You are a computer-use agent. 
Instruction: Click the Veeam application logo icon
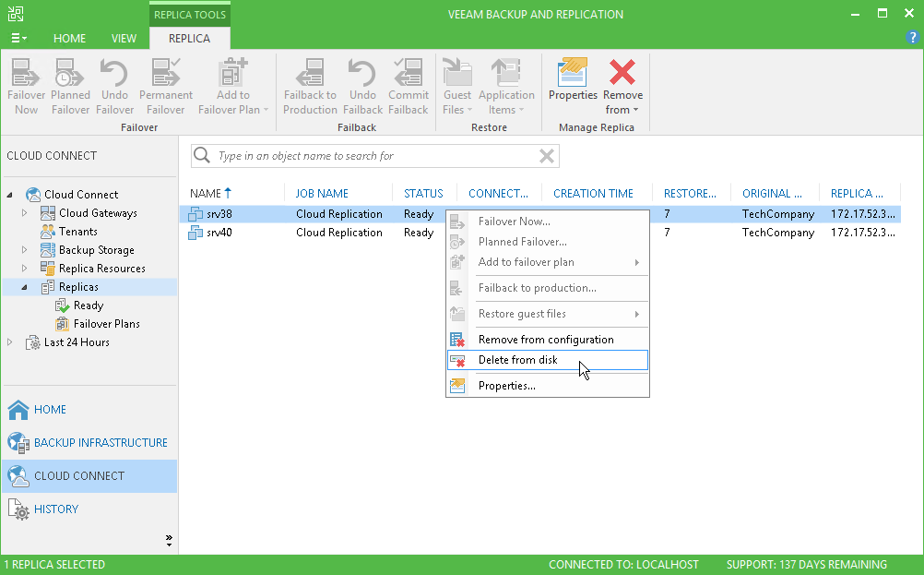click(16, 14)
